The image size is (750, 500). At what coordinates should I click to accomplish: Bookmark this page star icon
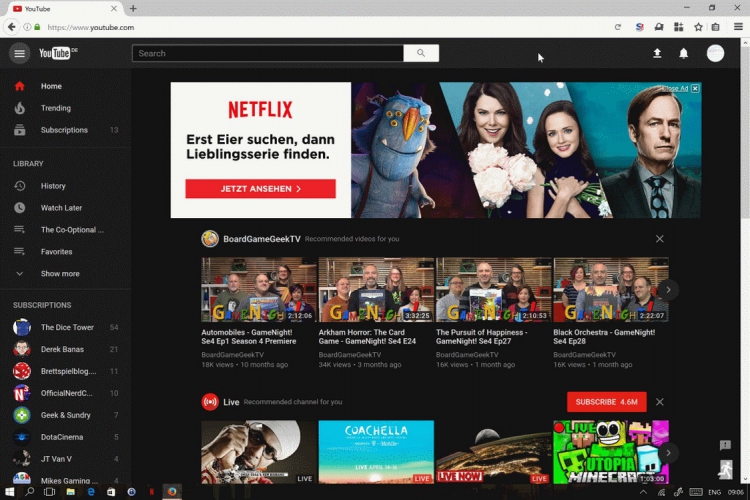click(x=698, y=27)
